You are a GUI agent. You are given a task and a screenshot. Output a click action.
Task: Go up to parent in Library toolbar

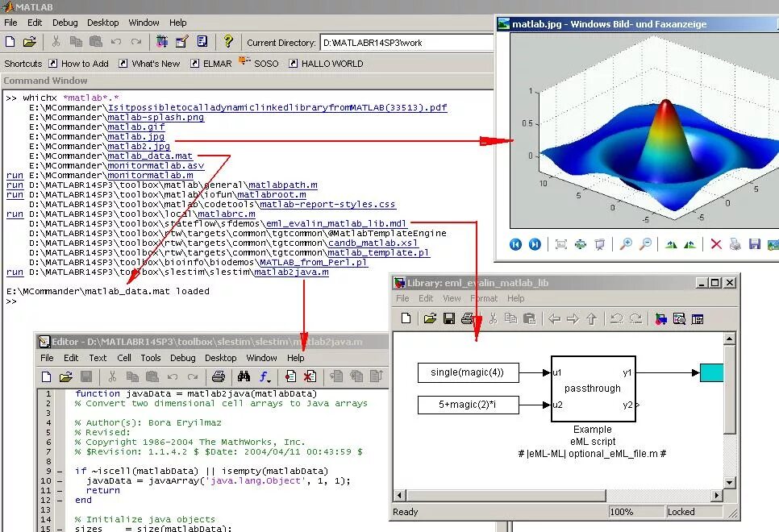pos(591,319)
